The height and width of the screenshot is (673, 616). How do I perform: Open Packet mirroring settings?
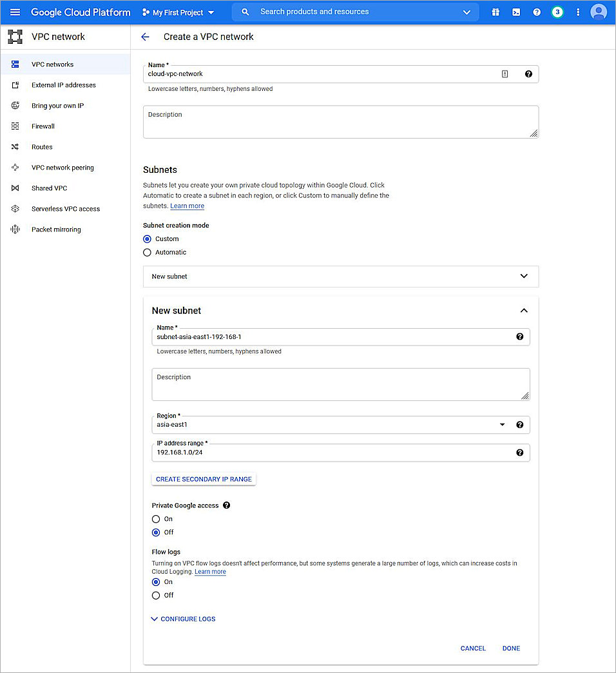click(55, 229)
